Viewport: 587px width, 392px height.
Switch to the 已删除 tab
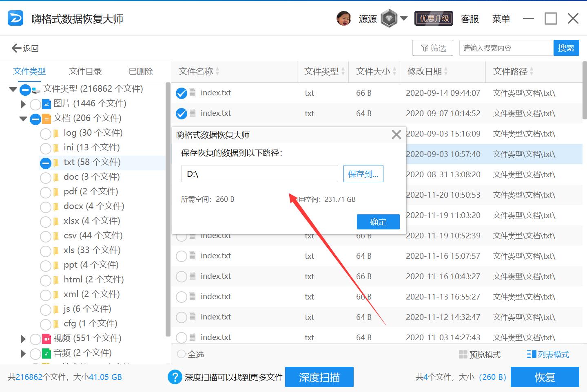pos(140,71)
